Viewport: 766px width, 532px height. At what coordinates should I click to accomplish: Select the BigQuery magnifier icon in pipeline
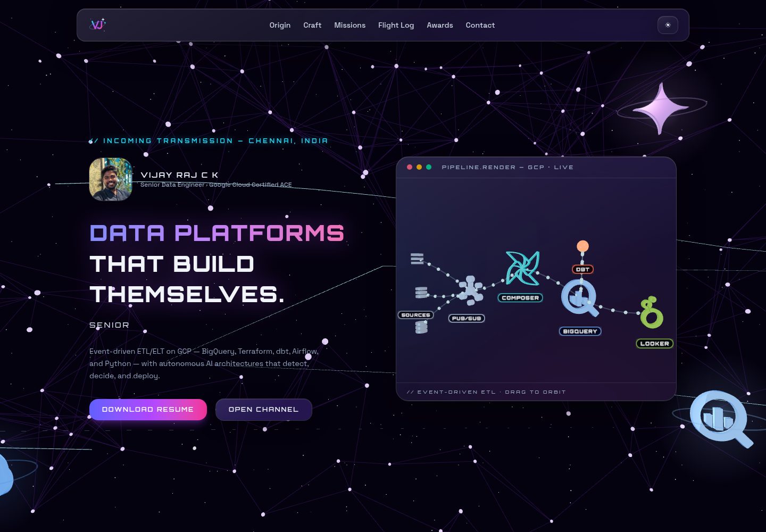click(580, 298)
